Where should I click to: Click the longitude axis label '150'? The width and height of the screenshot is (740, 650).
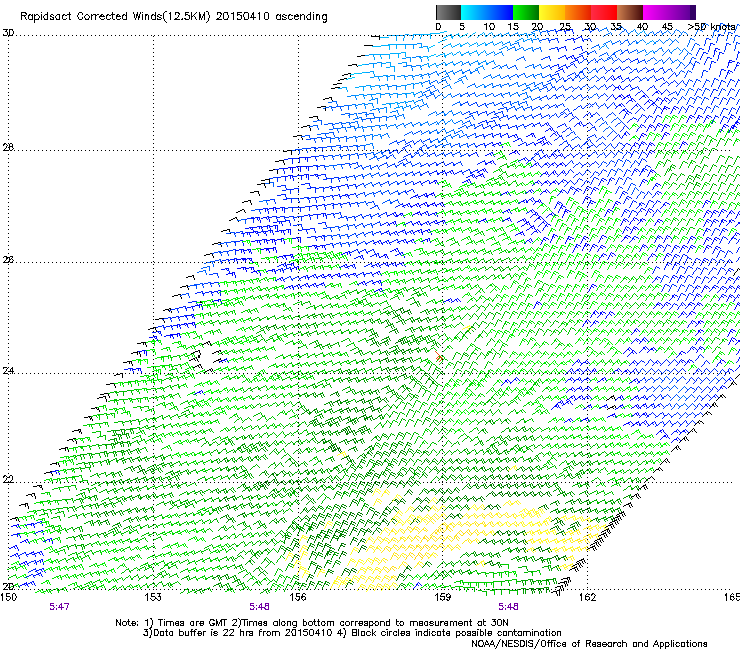tap(8, 598)
